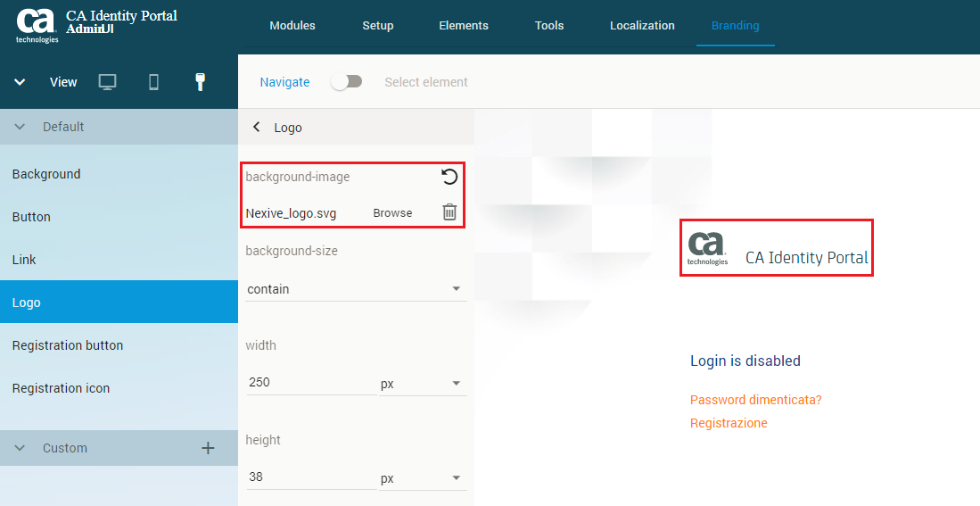This screenshot has height=506, width=980.
Task: Click the View label
Action: (x=63, y=82)
